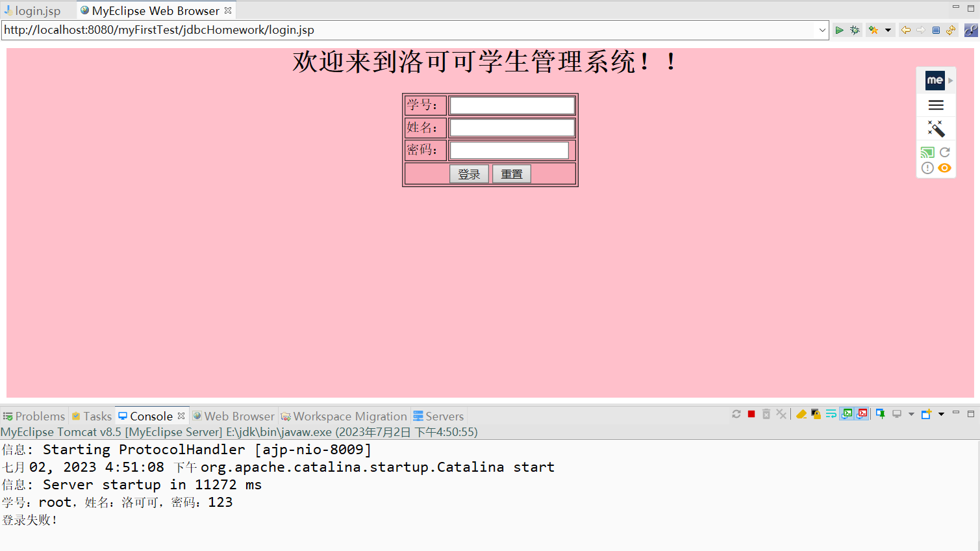Image resolution: width=980 pixels, height=551 pixels.
Task: Open Display Selected Console dropdown arrow
Action: pyautogui.click(x=911, y=414)
